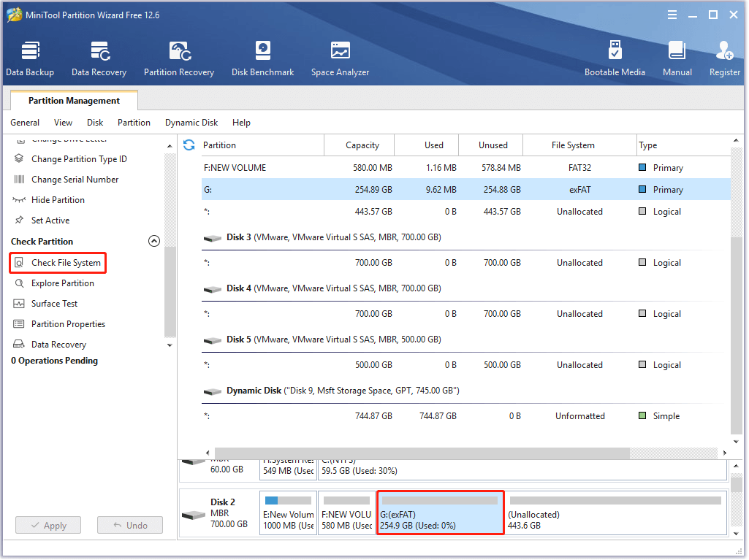
Task: Click the Disk 2 icon in disk map
Action: click(x=194, y=515)
